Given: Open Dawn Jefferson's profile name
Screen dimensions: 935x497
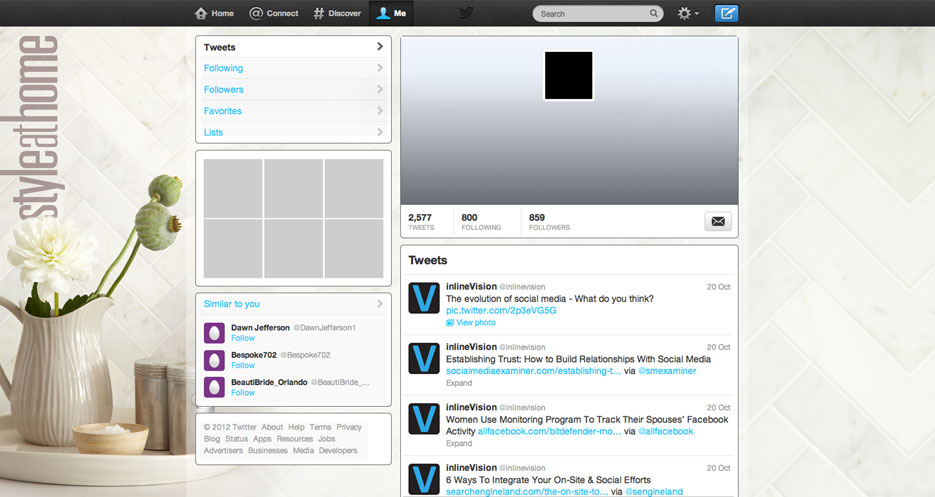Looking at the screenshot, I should (x=260, y=328).
